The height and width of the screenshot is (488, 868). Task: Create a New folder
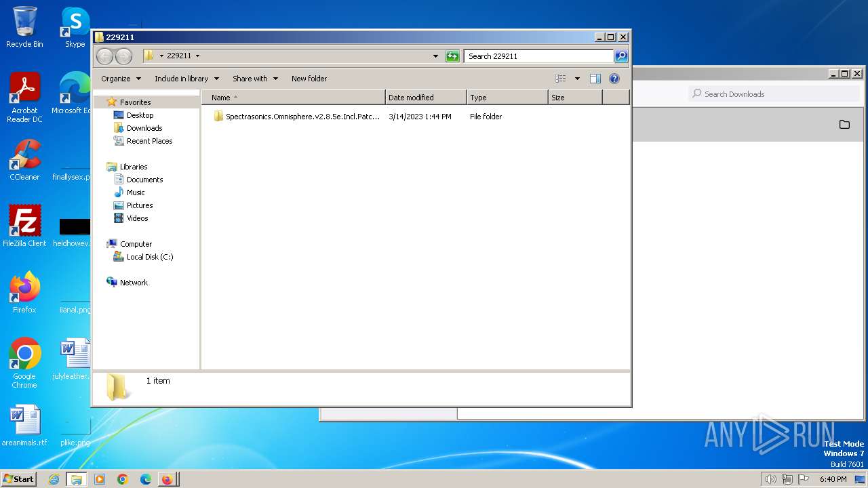309,79
